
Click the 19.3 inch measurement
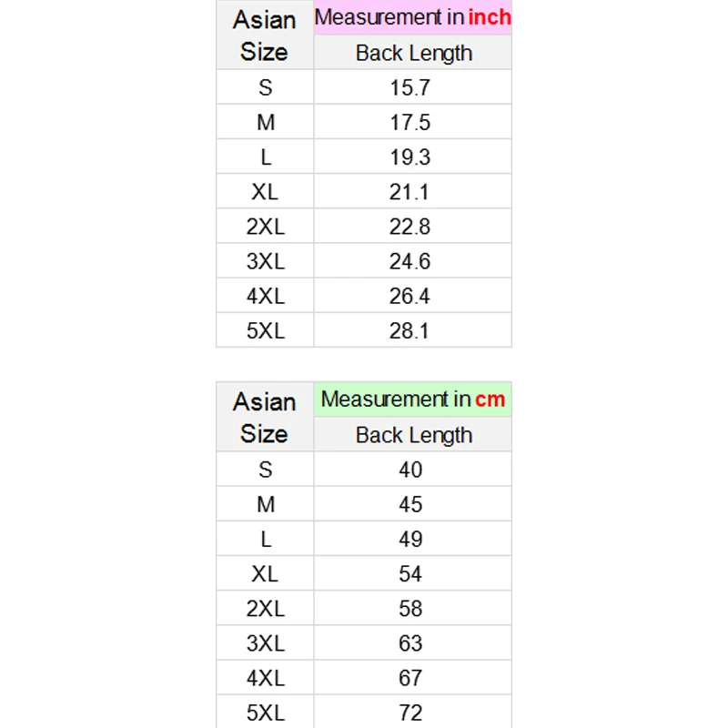(410, 157)
